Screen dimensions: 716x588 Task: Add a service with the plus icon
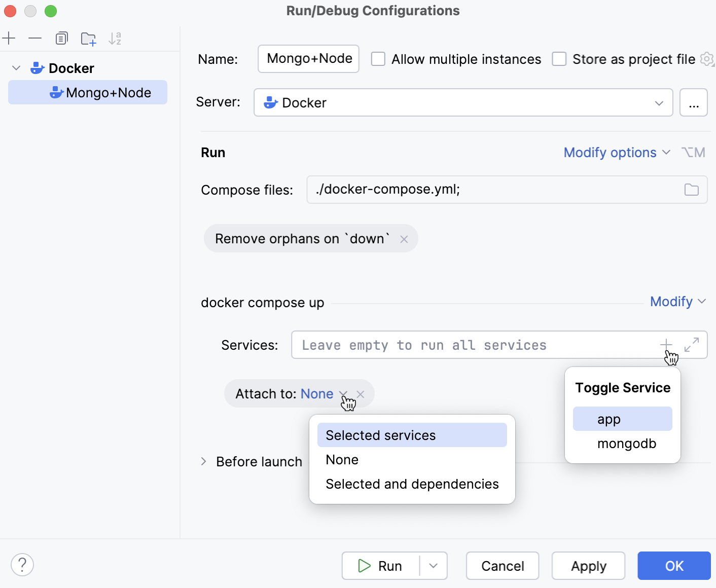(666, 345)
